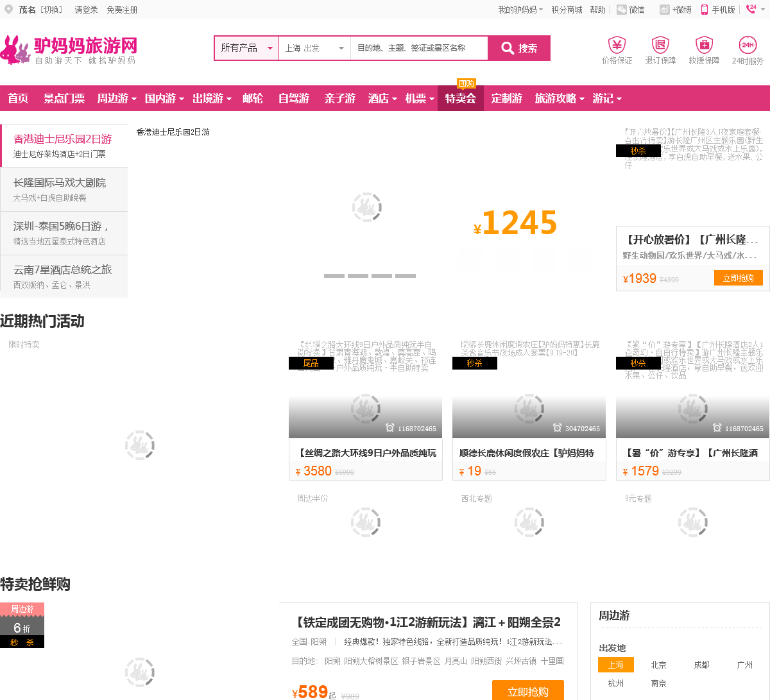
Task: Click the 周边游 6折 秒杀 badge
Action: click(22, 626)
